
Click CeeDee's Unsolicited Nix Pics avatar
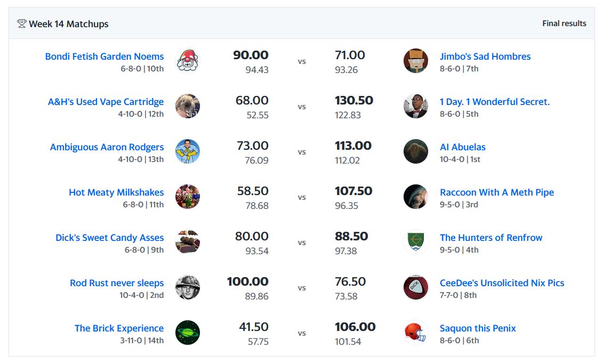416,287
